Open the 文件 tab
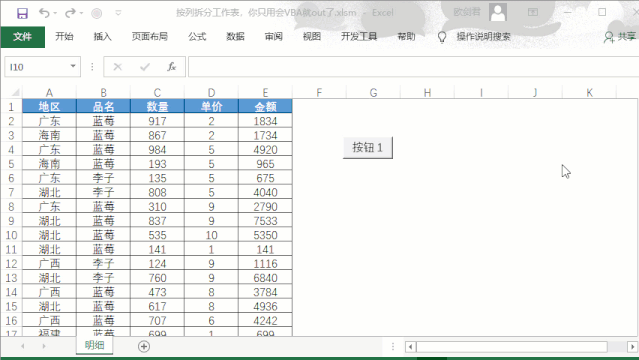This screenshot has height=360, width=639. [22, 37]
